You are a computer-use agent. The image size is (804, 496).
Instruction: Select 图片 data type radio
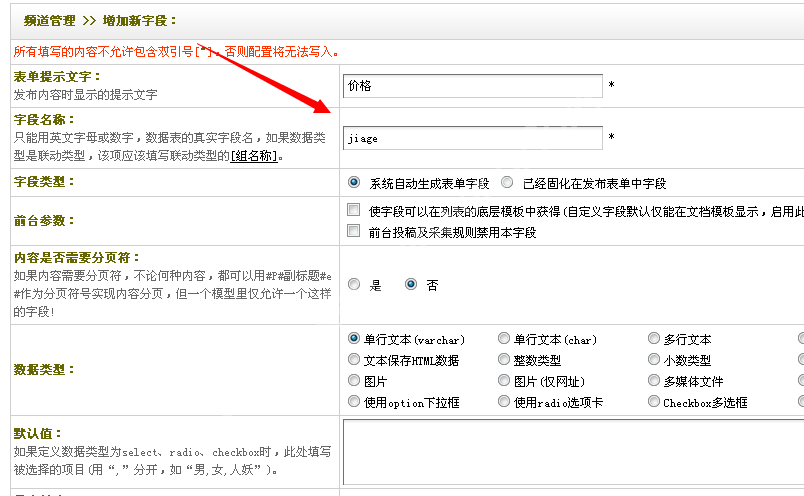[354, 380]
